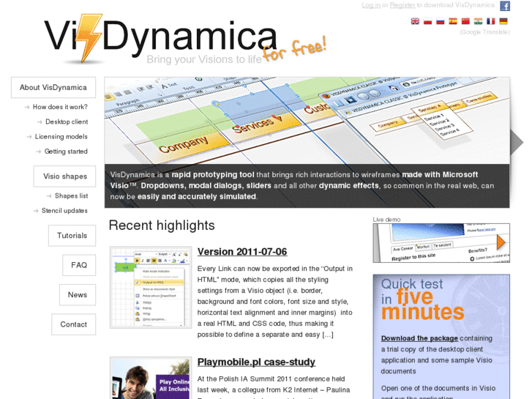Viewport: 532px width, 399px height.
Task: Click the Register link
Action: (x=402, y=5)
